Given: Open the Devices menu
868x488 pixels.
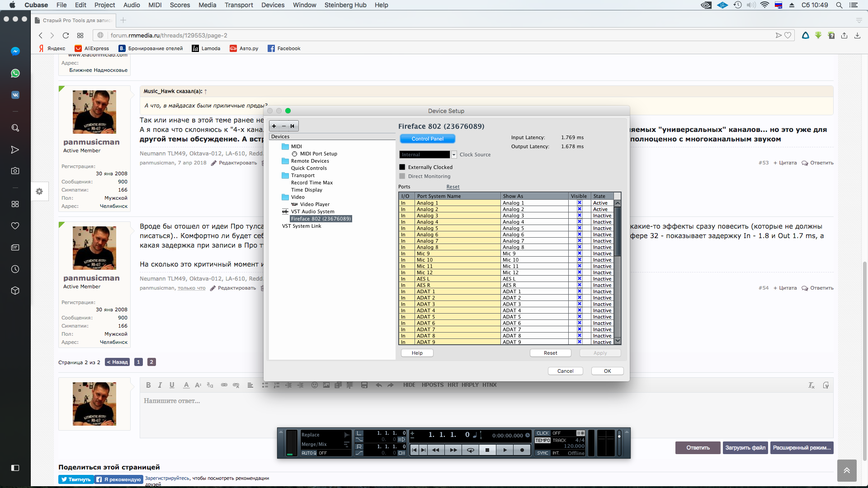Looking at the screenshot, I should click(273, 5).
